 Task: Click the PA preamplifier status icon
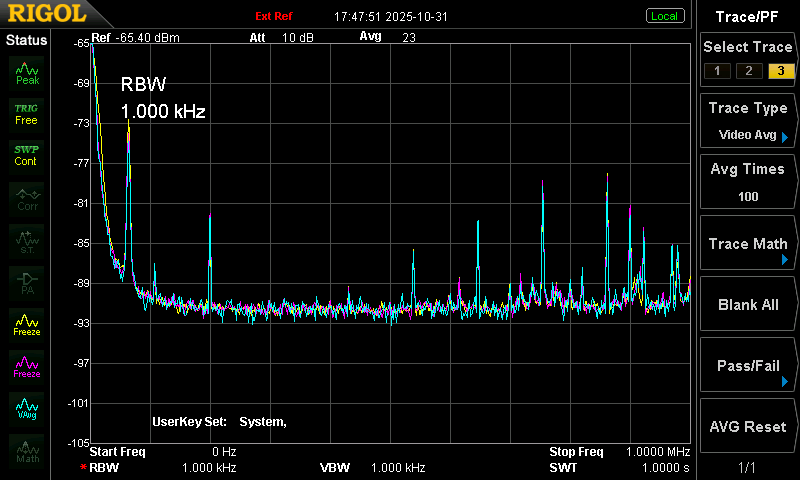(x=27, y=283)
